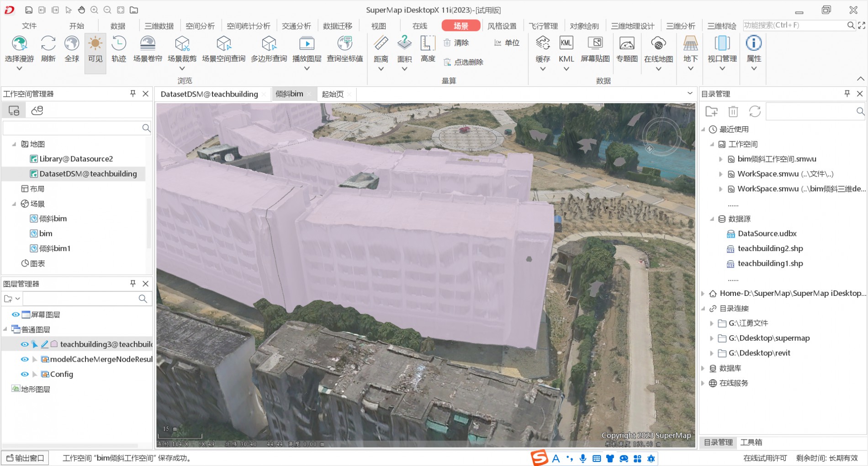Open the 空间分析 ribbon tab
The image size is (868, 466).
tap(200, 26)
